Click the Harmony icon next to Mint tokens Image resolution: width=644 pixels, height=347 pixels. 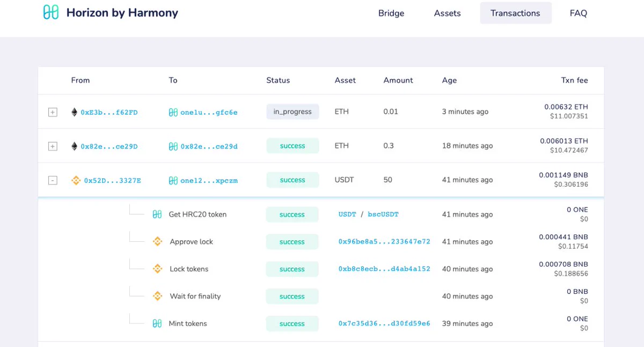tap(157, 324)
